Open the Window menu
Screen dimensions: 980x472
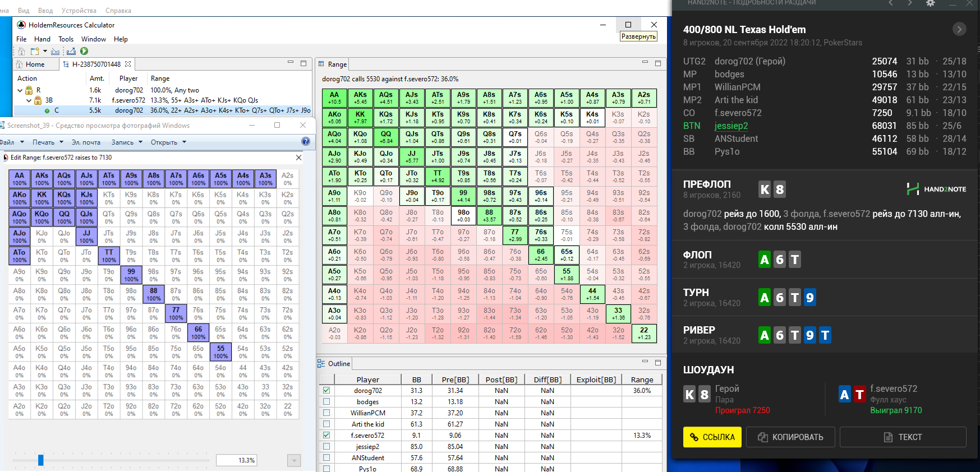pyautogui.click(x=94, y=39)
